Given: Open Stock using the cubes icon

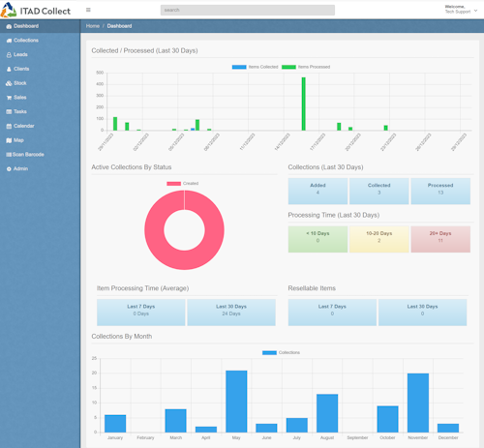Looking at the screenshot, I should pos(9,83).
